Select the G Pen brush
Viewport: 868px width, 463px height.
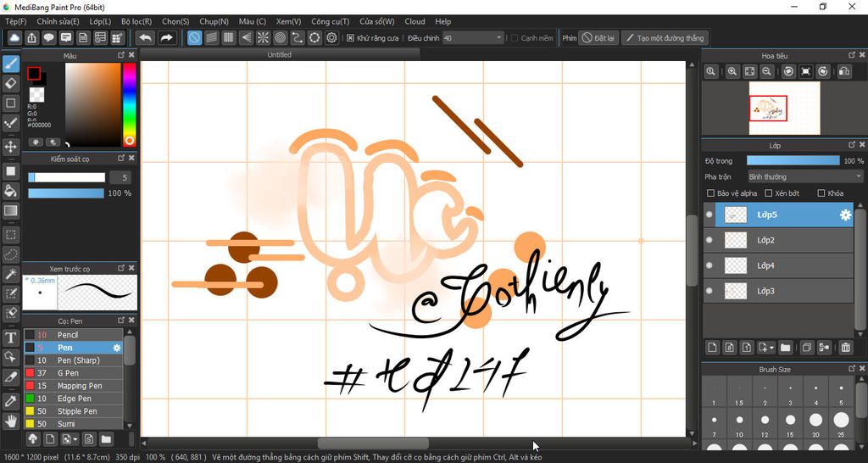(73, 373)
